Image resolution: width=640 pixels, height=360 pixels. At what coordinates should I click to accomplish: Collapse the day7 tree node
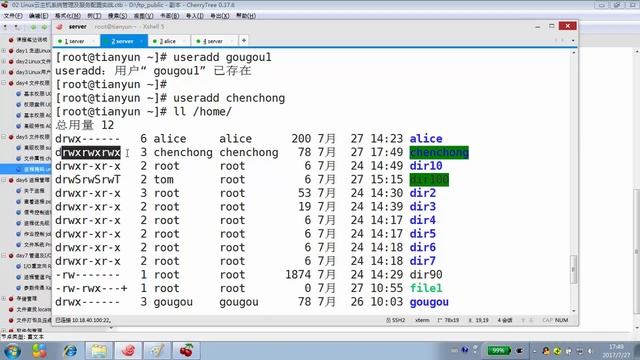4,256
